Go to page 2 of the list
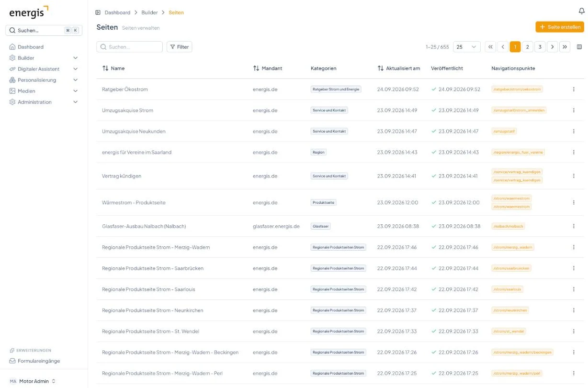Viewport: 588px width, 388px height. point(528,47)
